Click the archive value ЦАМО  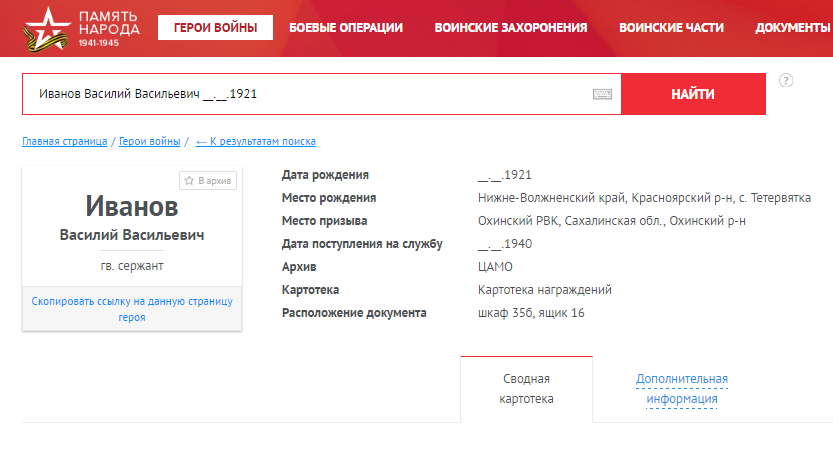[495, 267]
